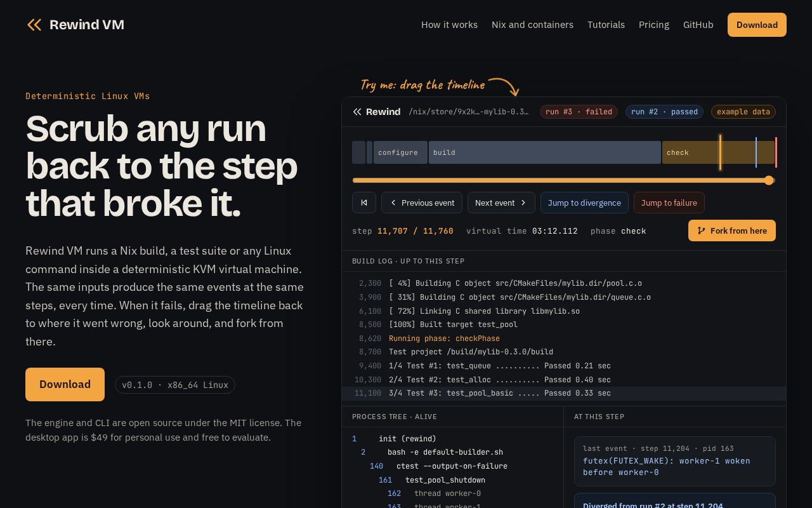
Task: Select log line test_pool_basic Passed
Action: tap(564, 393)
